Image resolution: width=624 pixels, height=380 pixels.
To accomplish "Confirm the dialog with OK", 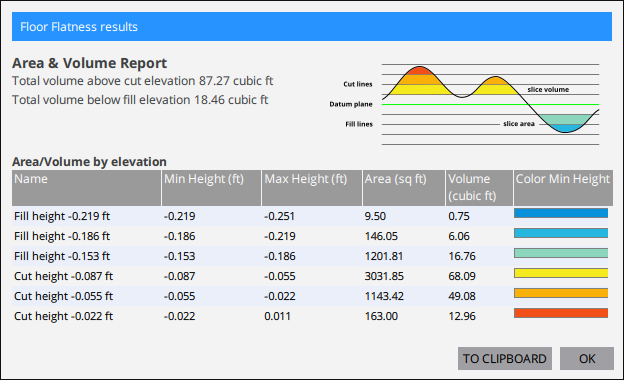I will [x=587, y=359].
